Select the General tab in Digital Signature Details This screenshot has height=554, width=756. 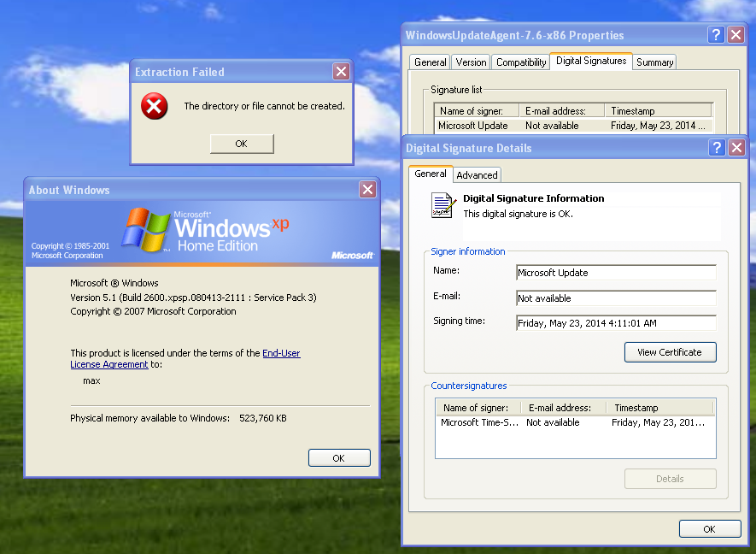click(431, 174)
